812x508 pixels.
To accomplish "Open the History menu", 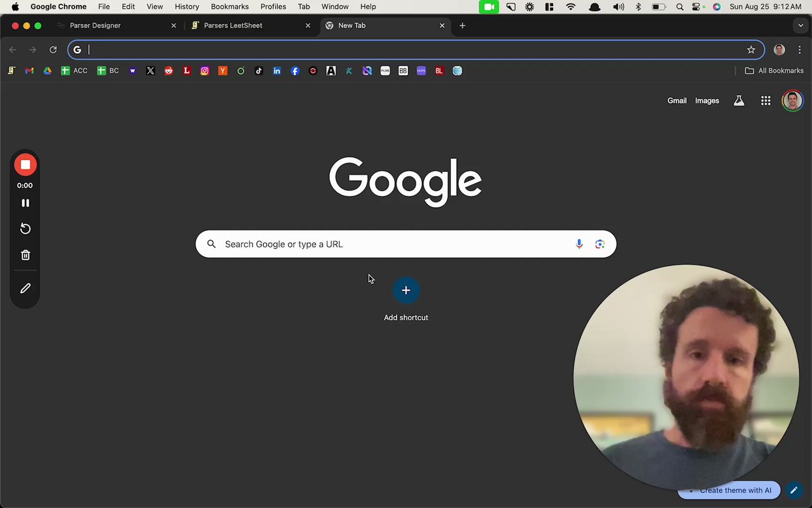I will click(x=187, y=6).
